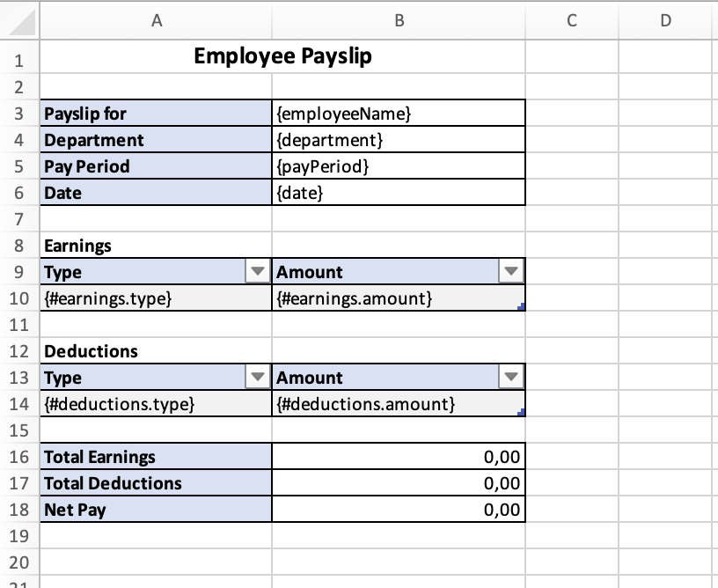The image size is (718, 588).
Task: Select the {department} placeholder cell
Action: pyautogui.click(x=399, y=140)
